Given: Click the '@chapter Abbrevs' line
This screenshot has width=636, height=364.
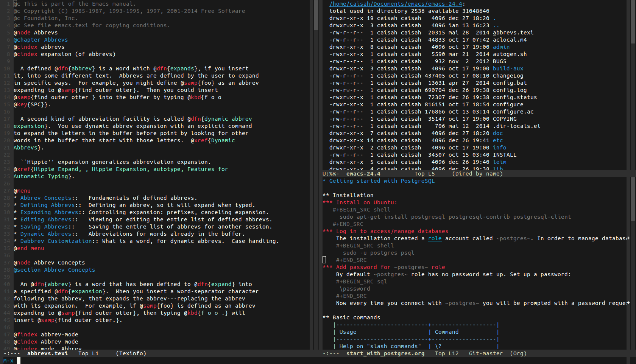Looking at the screenshot, I should click(41, 40).
